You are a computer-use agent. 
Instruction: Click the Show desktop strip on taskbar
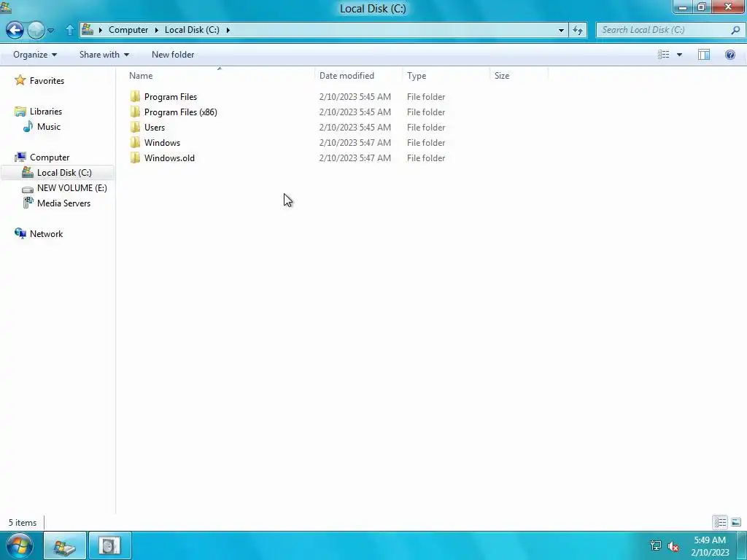pos(743,545)
